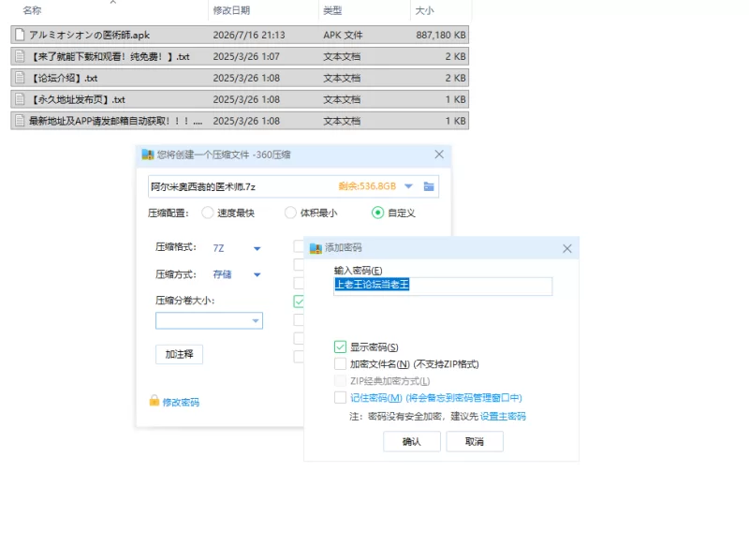Enable 记住密码(M) checkbox
The height and width of the screenshot is (560, 749).
tap(340, 398)
